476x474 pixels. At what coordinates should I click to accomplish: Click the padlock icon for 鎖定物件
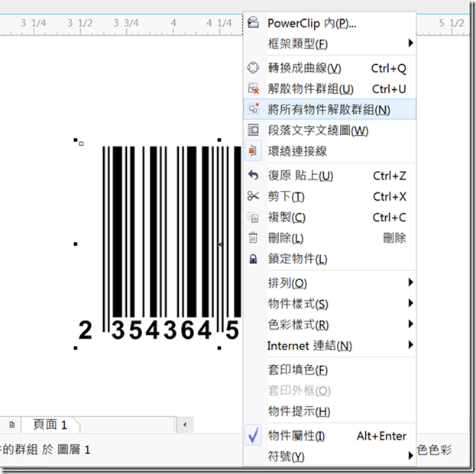point(253,259)
